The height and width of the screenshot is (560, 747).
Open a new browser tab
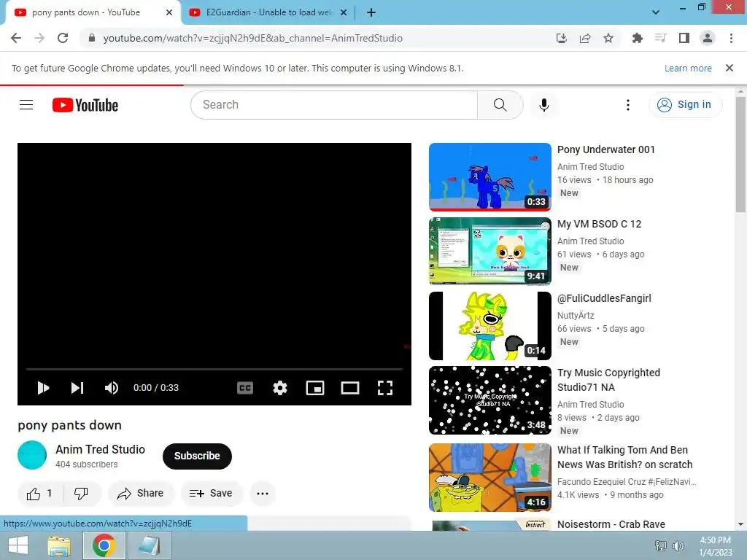tap(371, 12)
